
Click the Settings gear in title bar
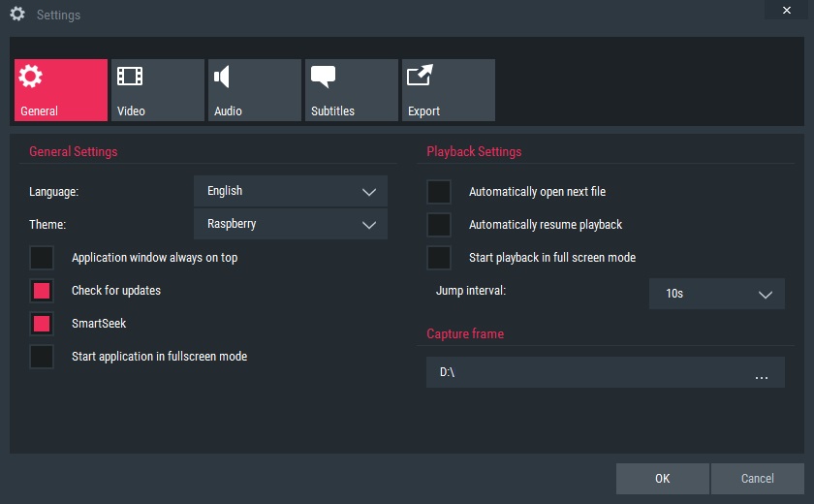click(x=16, y=15)
